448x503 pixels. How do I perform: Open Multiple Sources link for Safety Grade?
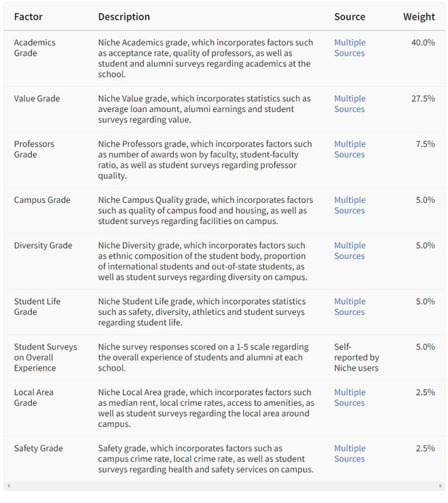pyautogui.click(x=350, y=453)
